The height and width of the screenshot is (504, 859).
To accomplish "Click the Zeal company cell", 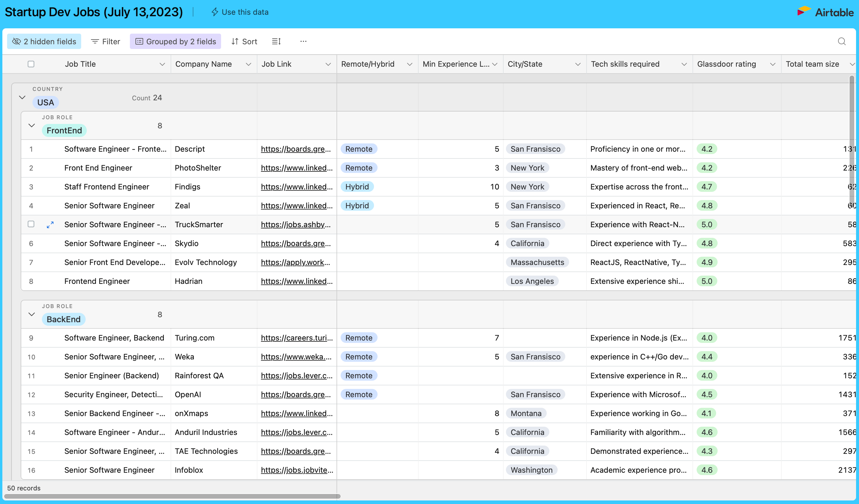I will (214, 205).
